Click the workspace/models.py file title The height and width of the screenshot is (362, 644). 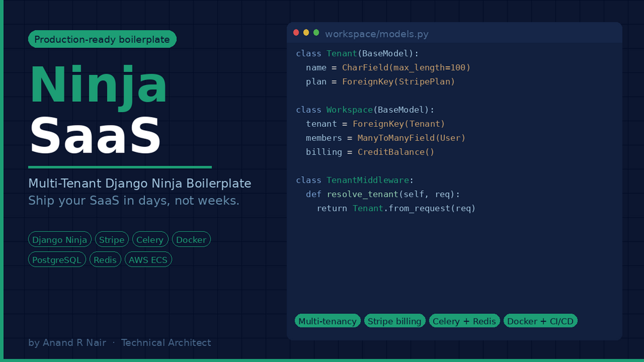(377, 34)
